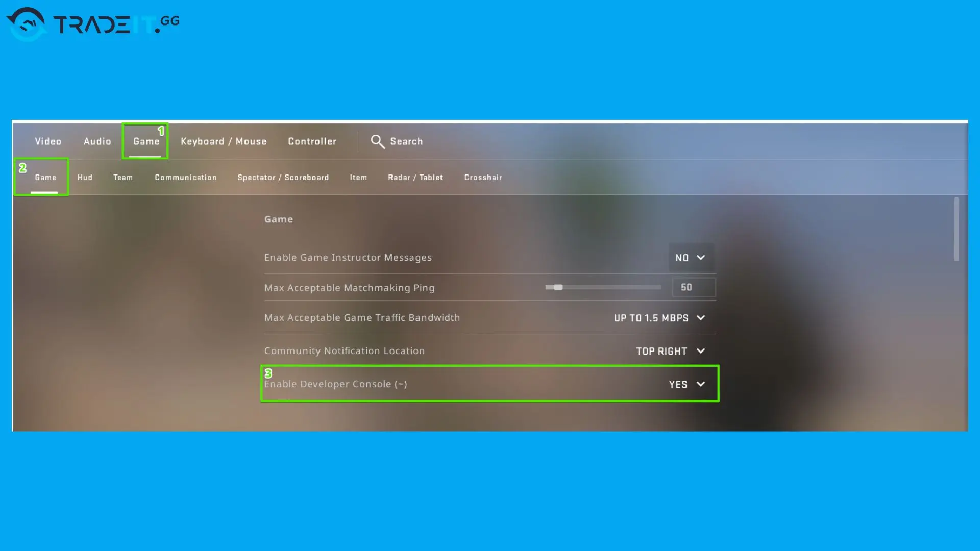The width and height of the screenshot is (980, 551).
Task: Expand Enable Developer Console dropdown
Action: pos(687,384)
